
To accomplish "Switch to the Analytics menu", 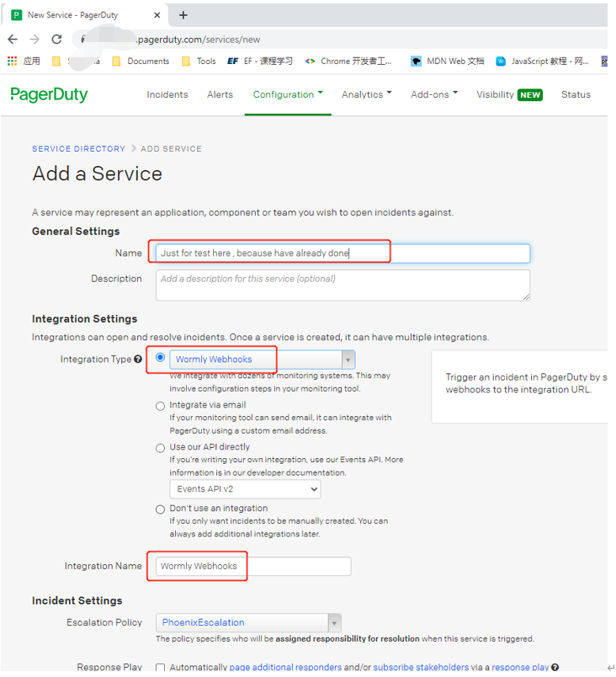I will pyautogui.click(x=363, y=94).
